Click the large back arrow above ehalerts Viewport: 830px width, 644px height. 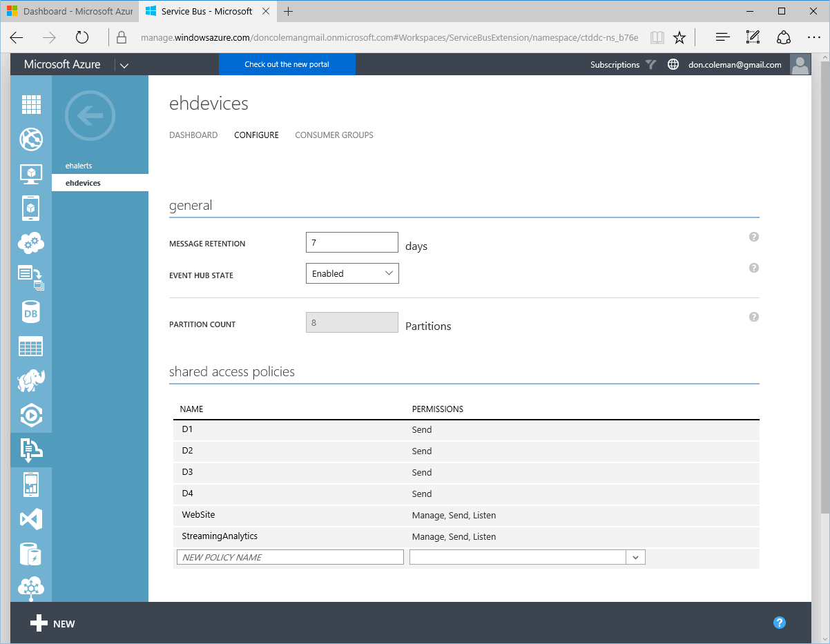[x=90, y=116]
